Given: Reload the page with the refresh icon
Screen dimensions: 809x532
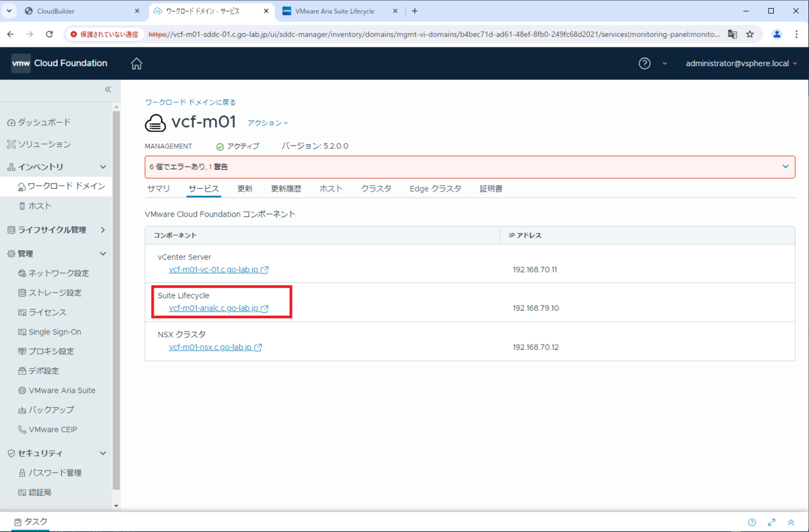Looking at the screenshot, I should pyautogui.click(x=49, y=34).
